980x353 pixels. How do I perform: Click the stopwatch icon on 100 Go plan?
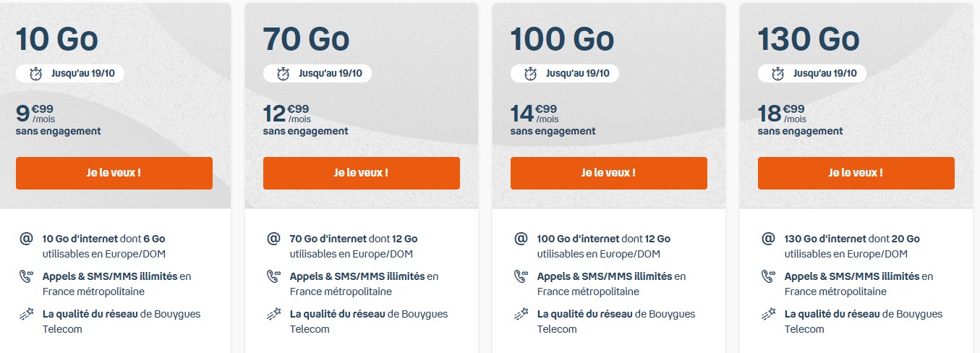pos(531,73)
